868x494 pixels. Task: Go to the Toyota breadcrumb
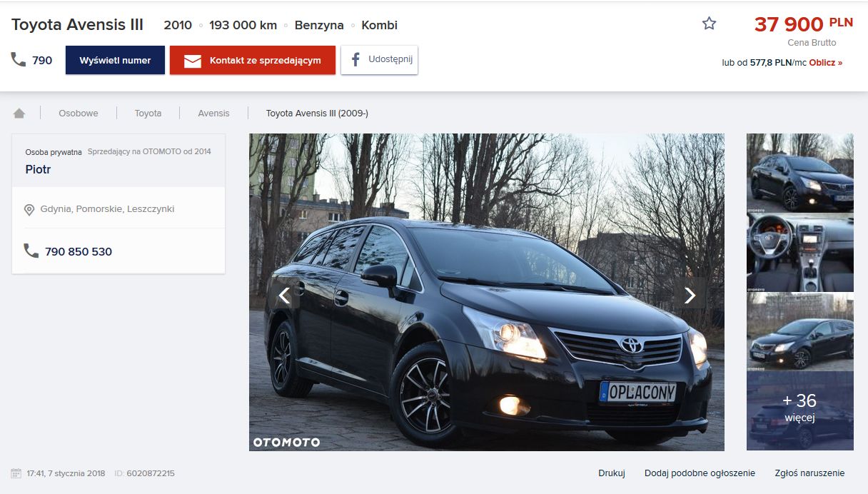[148, 113]
